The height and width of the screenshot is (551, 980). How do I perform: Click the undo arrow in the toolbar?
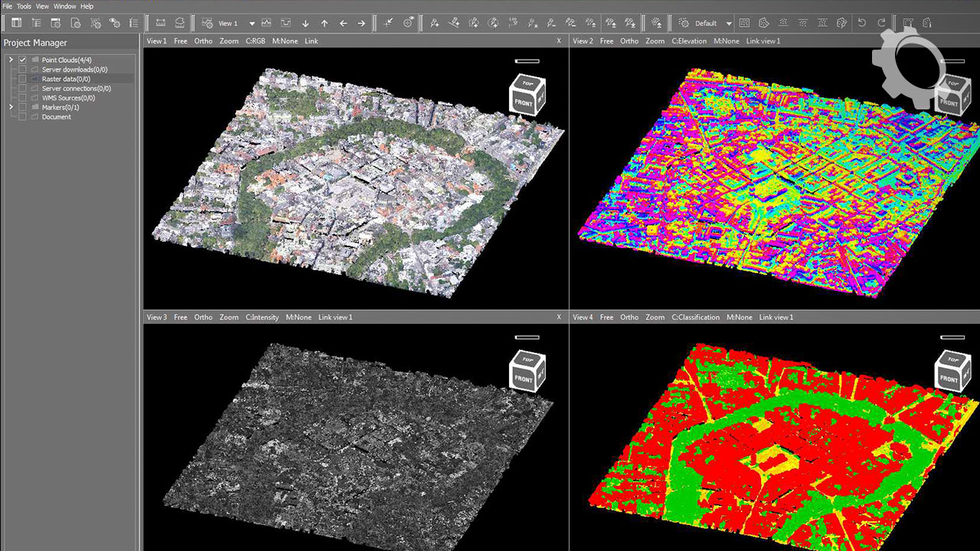point(862,23)
